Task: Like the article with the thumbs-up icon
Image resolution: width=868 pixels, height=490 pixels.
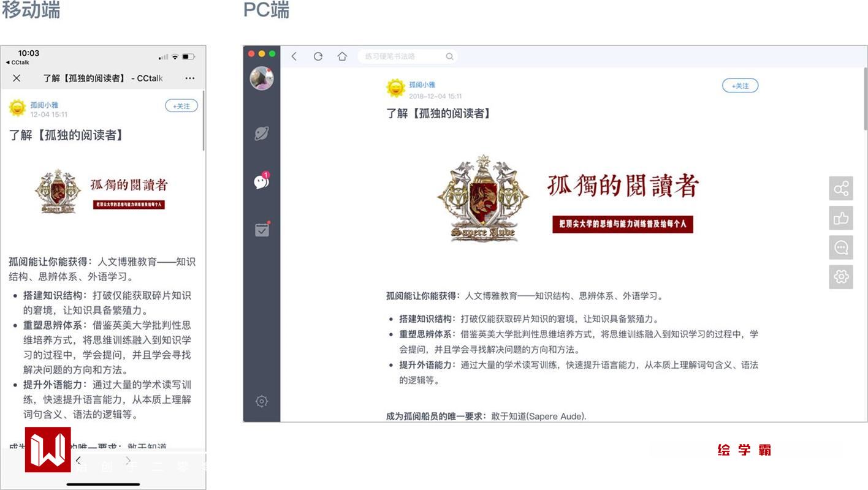Action: coord(841,218)
